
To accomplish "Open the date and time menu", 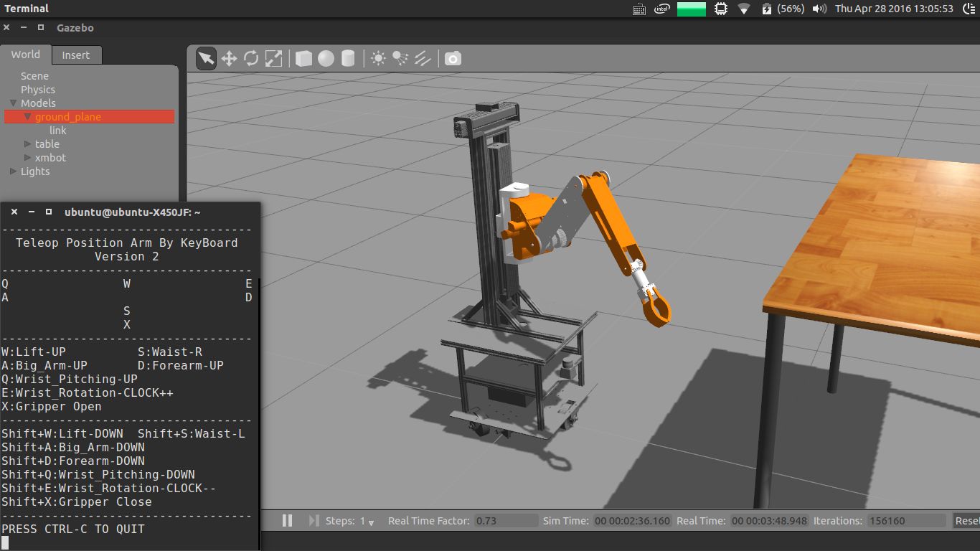I will pyautogui.click(x=894, y=9).
